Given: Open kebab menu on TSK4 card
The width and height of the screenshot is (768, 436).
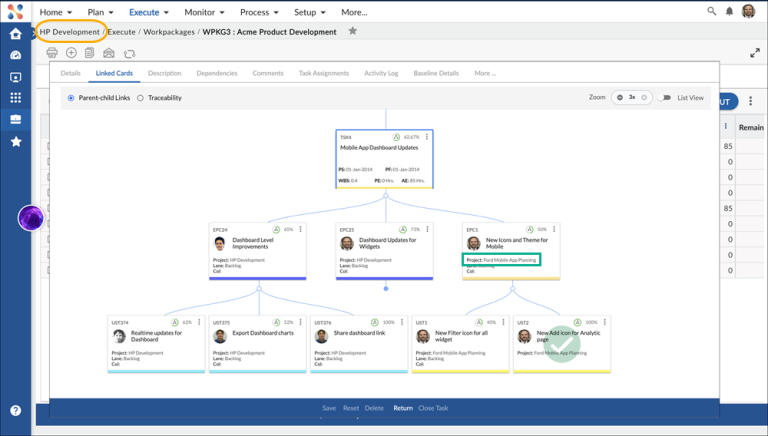Looking at the screenshot, I should coord(427,137).
